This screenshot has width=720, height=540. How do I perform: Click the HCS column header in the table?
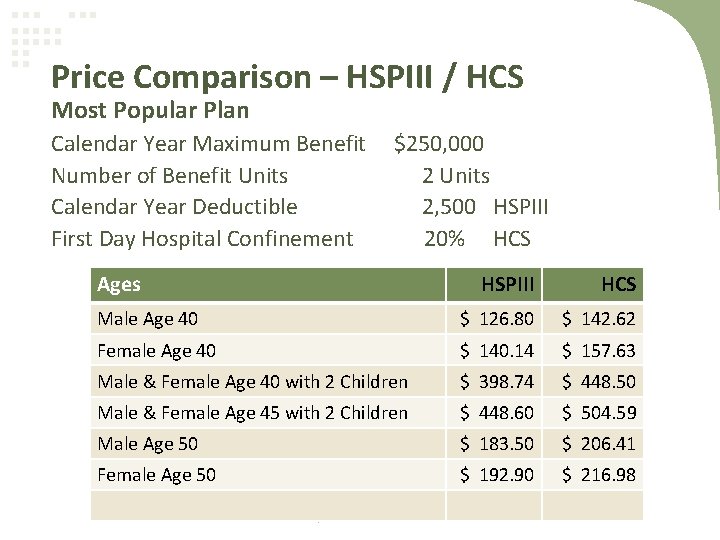(618, 285)
